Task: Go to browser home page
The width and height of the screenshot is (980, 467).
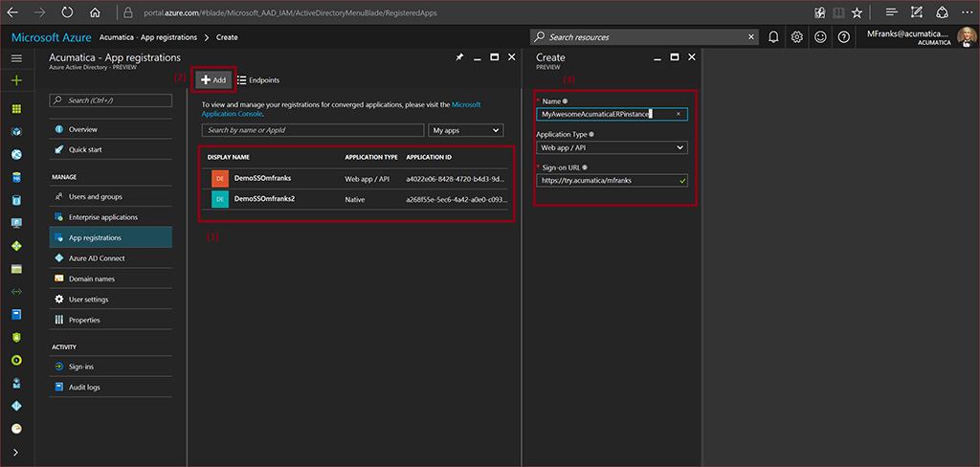Action: (x=95, y=11)
